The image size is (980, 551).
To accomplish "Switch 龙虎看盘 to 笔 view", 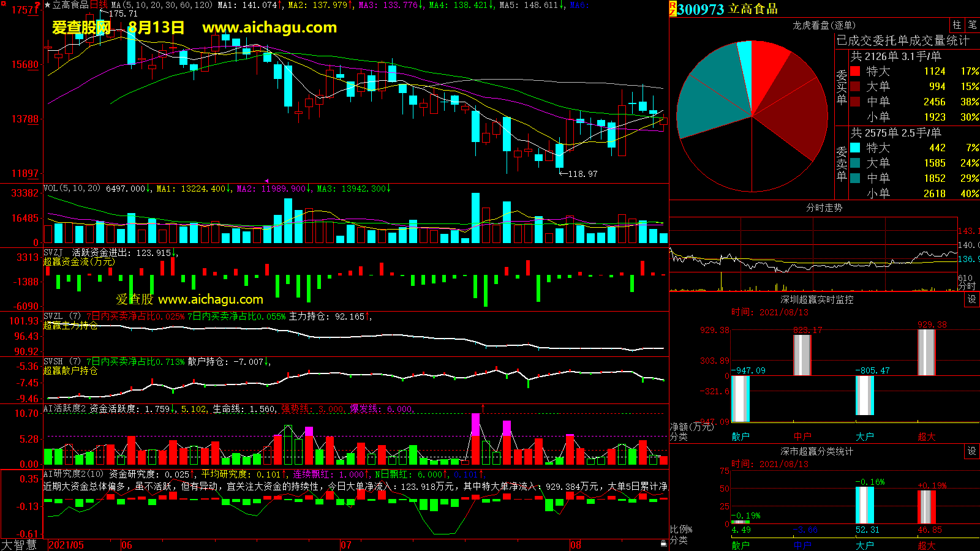I will [x=972, y=25].
